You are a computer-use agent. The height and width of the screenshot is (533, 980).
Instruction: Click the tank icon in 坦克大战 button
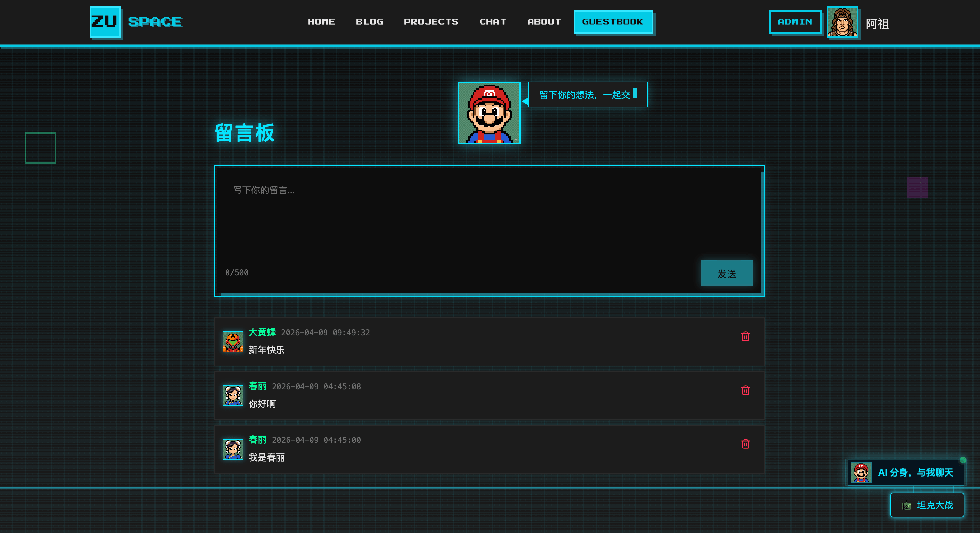coord(907,505)
